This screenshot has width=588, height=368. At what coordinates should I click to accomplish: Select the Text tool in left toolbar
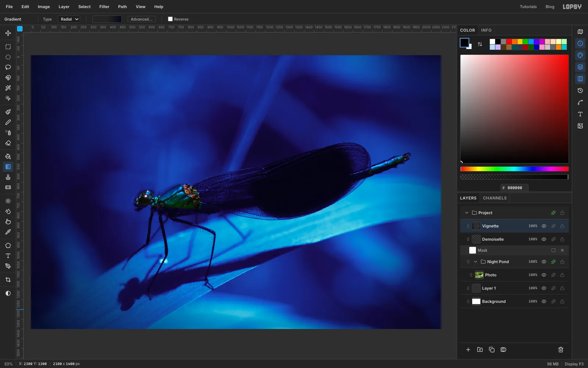(x=8, y=256)
